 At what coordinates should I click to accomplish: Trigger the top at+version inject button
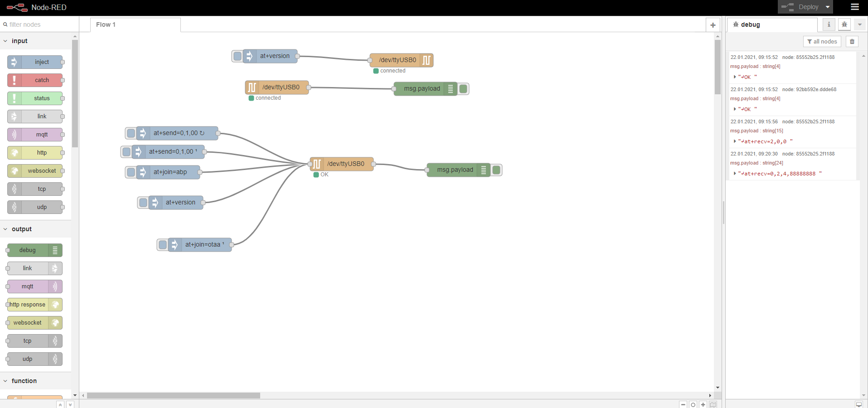point(238,56)
